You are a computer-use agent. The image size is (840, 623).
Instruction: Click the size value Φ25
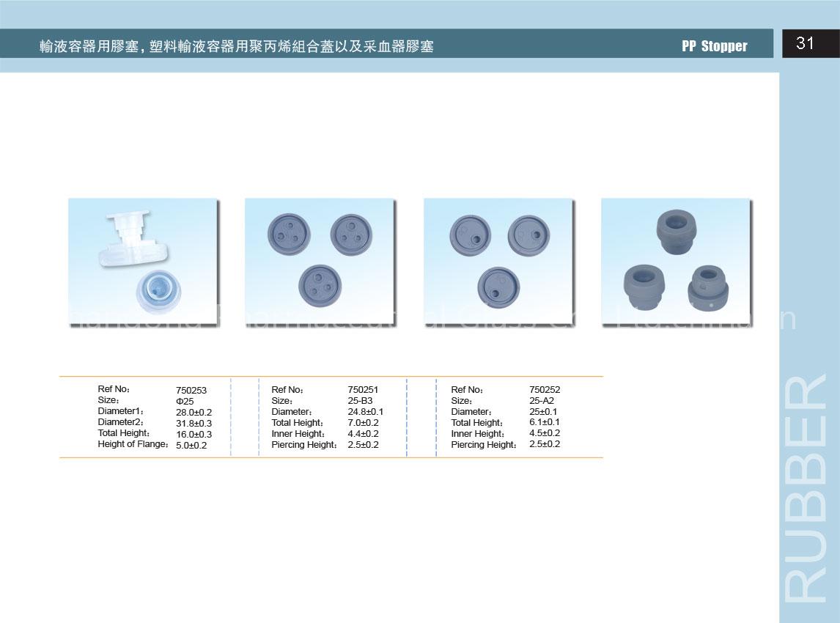[x=185, y=401]
